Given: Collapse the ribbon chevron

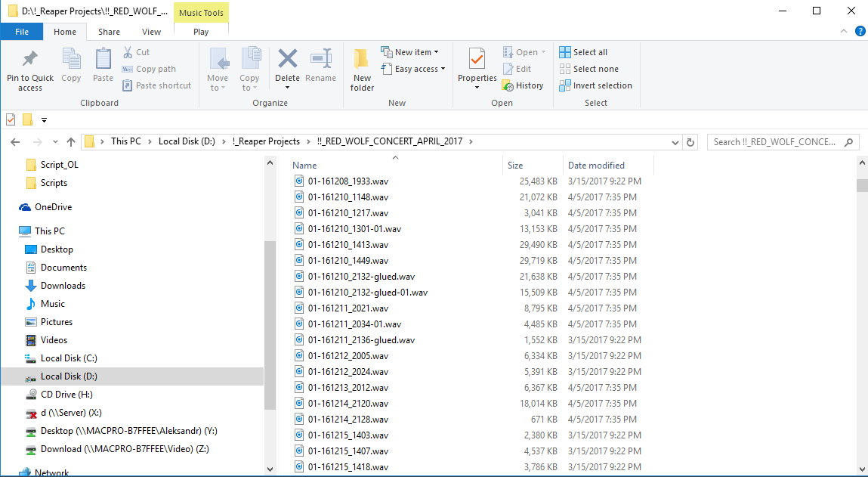Looking at the screenshot, I should point(844,32).
